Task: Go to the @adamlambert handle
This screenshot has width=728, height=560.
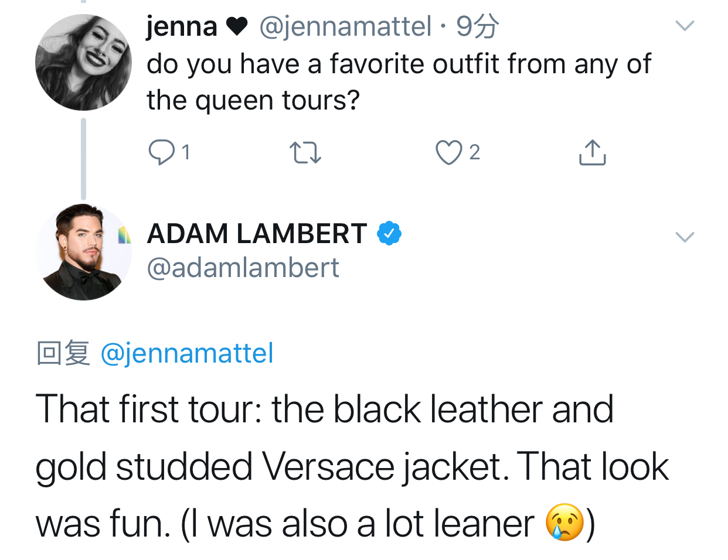Action: pyautogui.click(x=243, y=268)
